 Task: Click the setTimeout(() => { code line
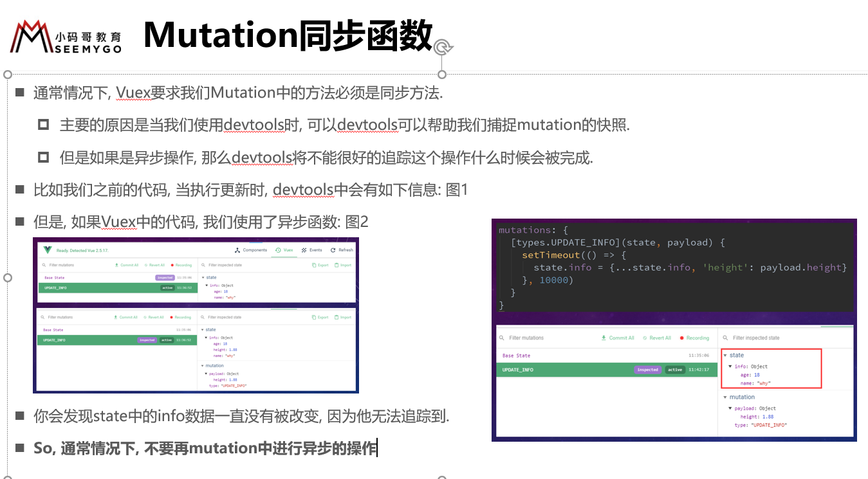pyautogui.click(x=574, y=255)
